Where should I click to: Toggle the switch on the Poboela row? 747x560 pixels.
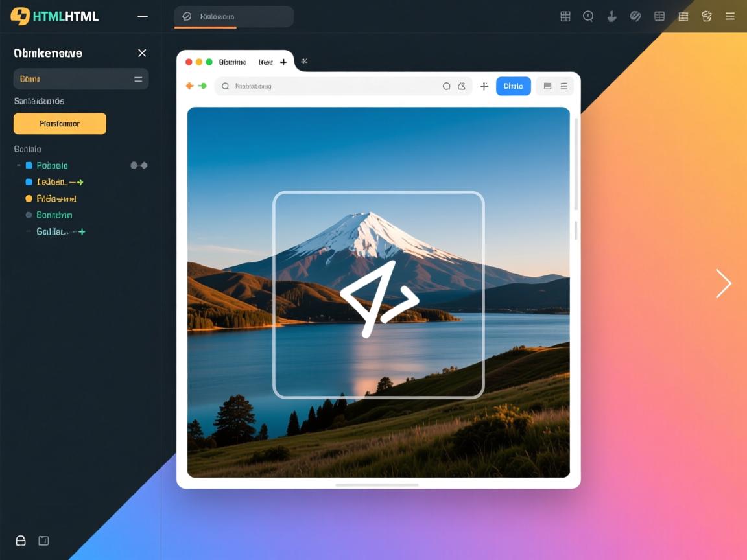tap(139, 165)
